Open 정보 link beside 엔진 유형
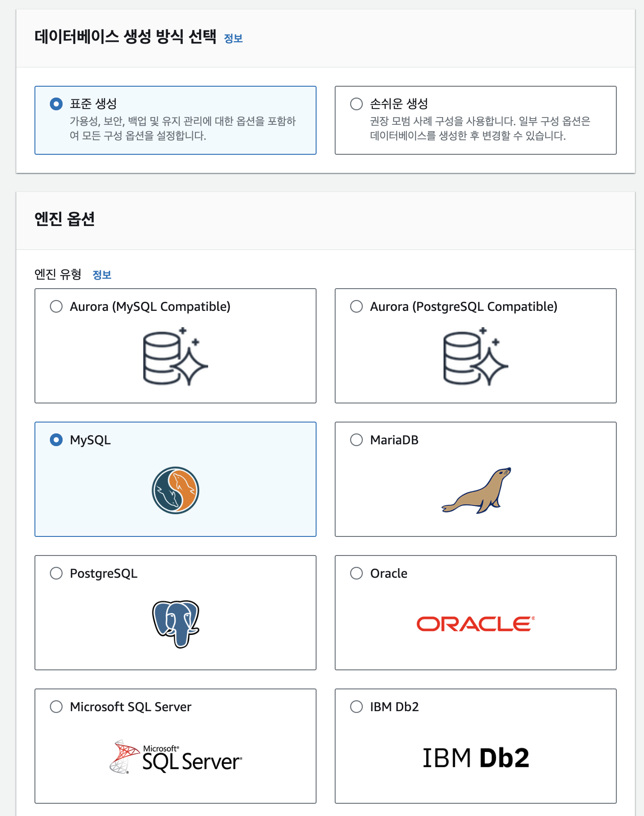Viewport: 644px width, 816px height. point(102,274)
